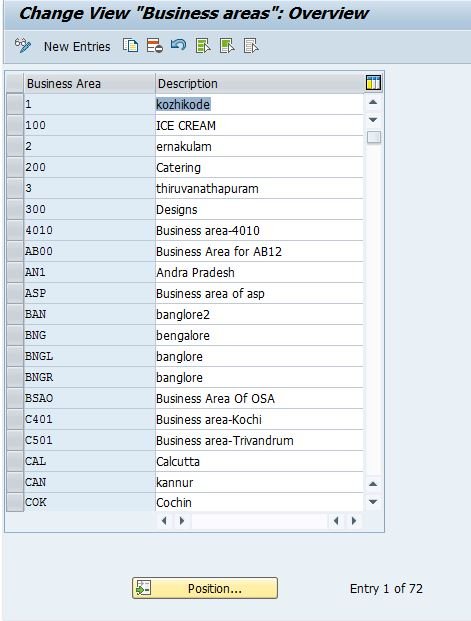Click the Delete row icon

[x=154, y=46]
